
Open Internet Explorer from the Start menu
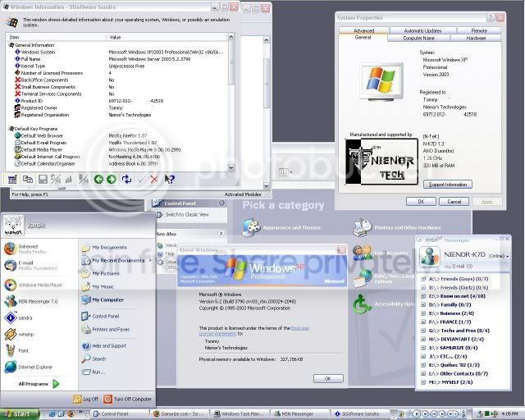tap(29, 367)
